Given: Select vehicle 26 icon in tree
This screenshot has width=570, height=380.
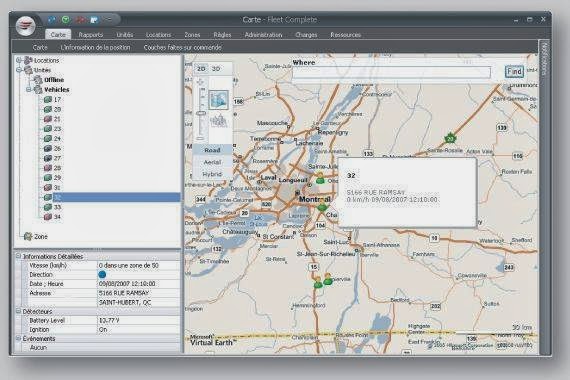Looking at the screenshot, I should tap(48, 148).
